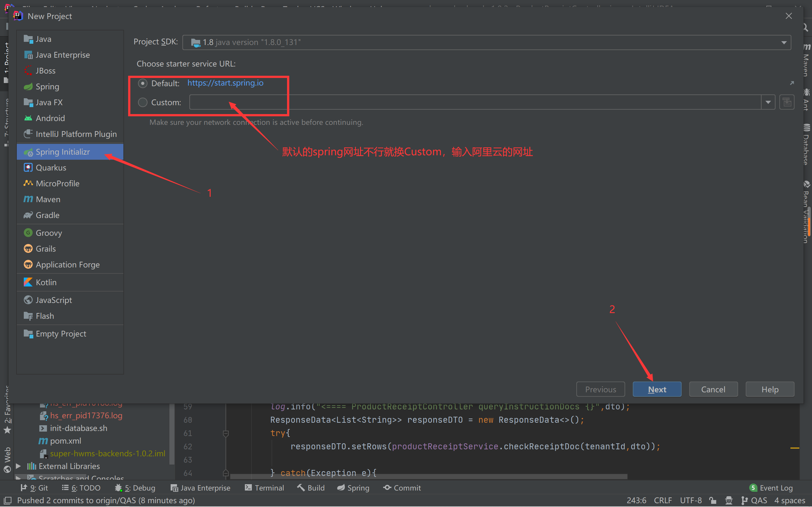Click the Next button

click(657, 389)
